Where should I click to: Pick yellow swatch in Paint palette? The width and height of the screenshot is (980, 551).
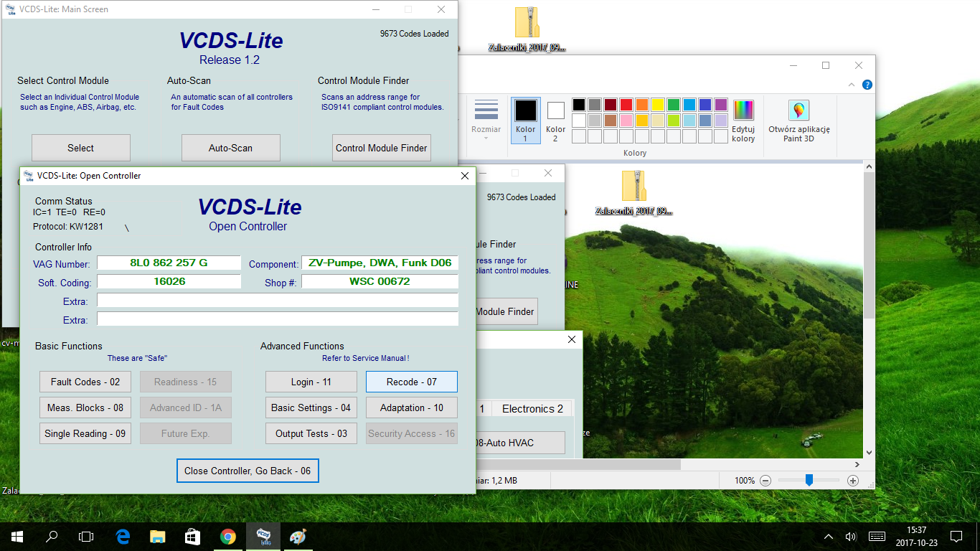pos(657,105)
